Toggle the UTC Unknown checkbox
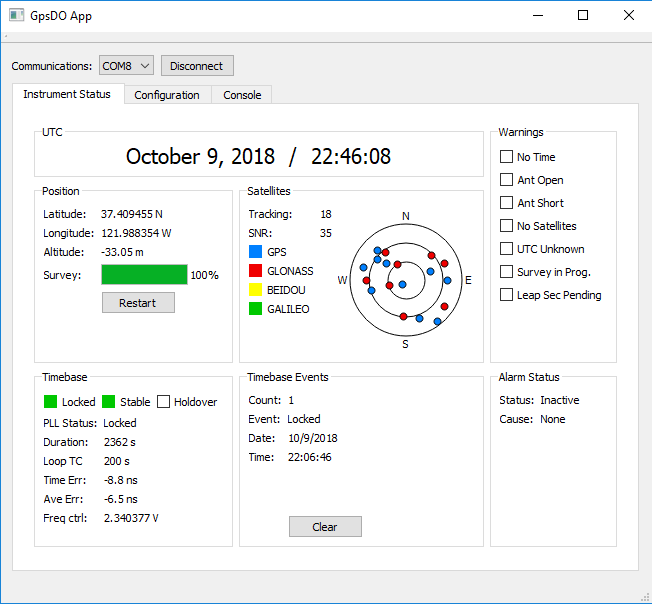 coord(506,249)
